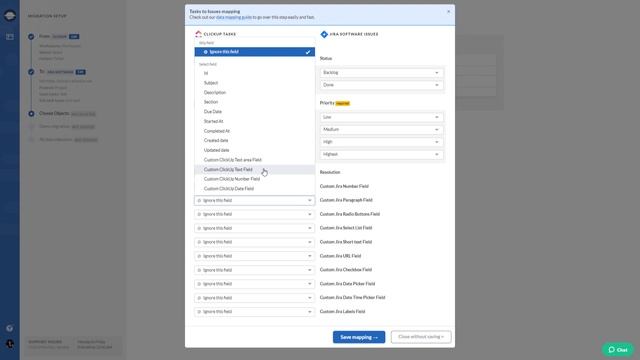Open the data mapping guide link
Screen dimensions: 640x360
click(x=233, y=18)
